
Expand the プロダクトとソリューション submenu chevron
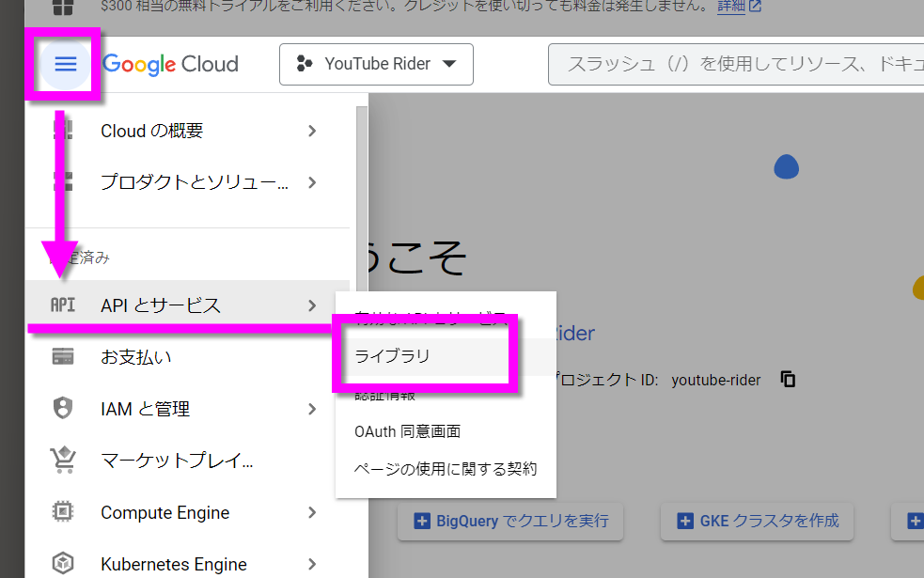(x=312, y=182)
